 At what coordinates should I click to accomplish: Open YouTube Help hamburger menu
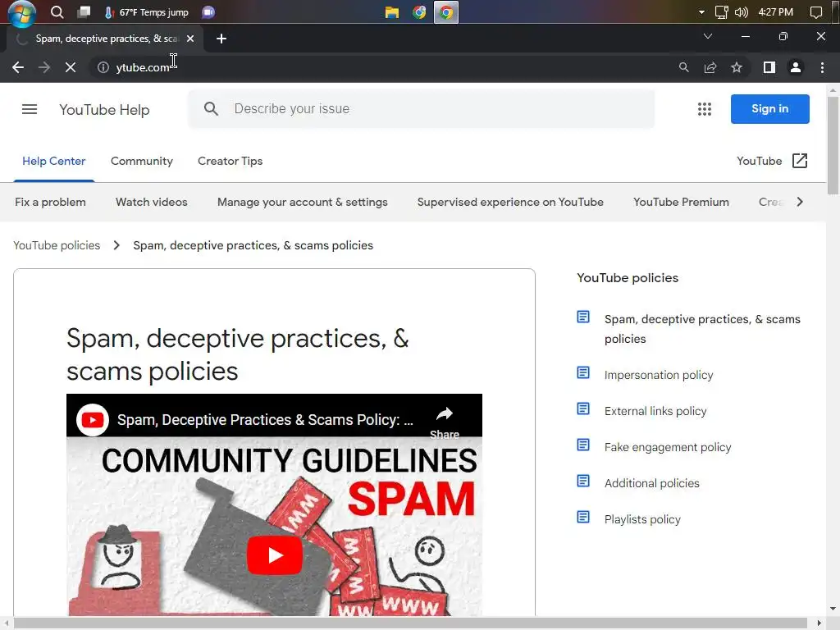30,109
